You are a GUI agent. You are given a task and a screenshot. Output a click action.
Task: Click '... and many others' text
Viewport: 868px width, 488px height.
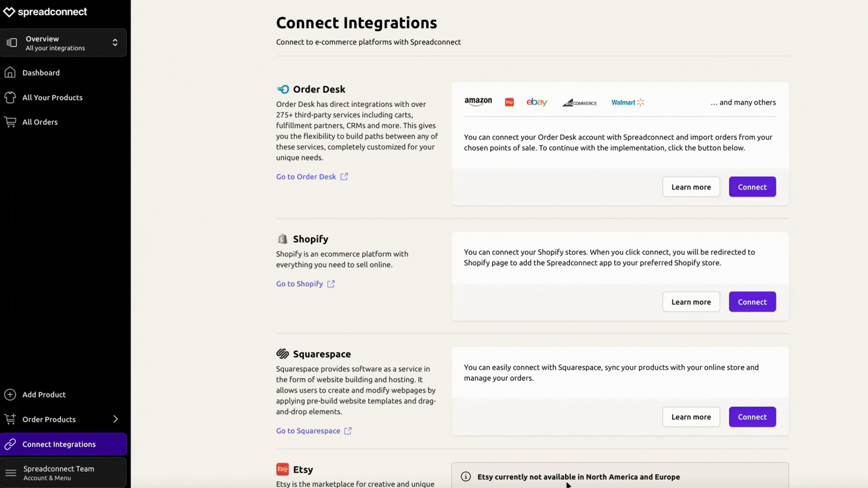pos(743,103)
